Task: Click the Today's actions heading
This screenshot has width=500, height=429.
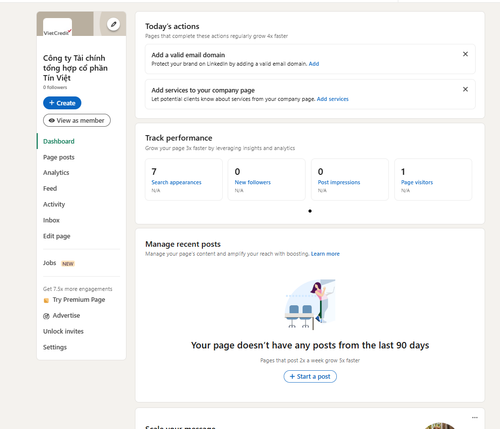Action: point(172,26)
